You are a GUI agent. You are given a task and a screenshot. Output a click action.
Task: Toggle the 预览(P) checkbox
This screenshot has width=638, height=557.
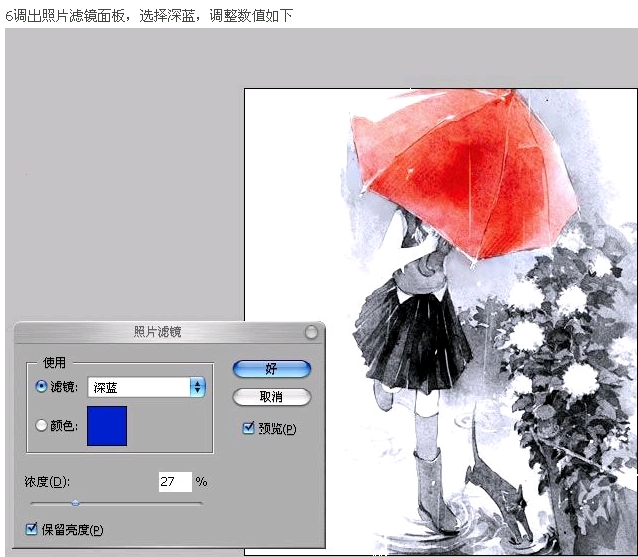[248, 428]
